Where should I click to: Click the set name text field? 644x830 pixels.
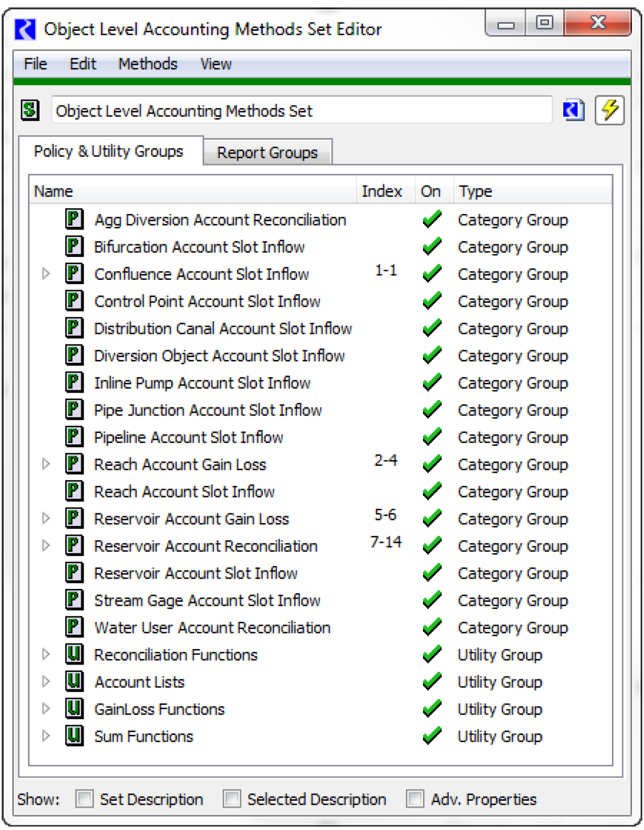tap(302, 110)
